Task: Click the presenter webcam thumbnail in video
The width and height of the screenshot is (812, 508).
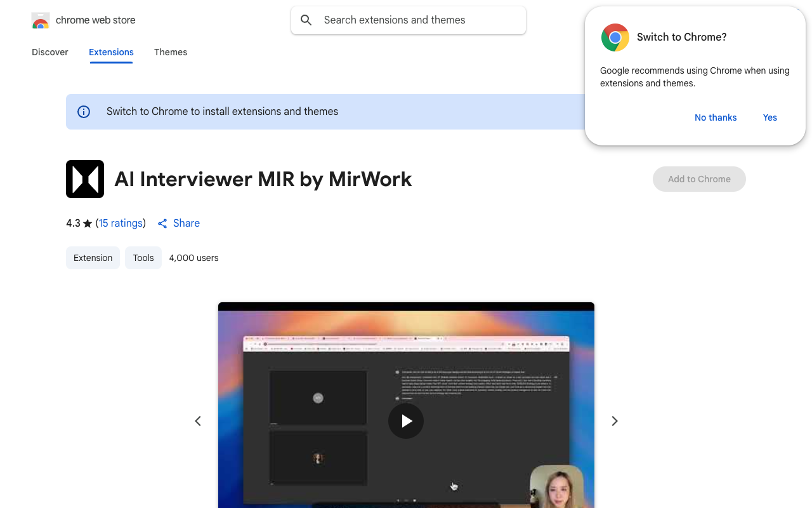Action: tap(557, 486)
